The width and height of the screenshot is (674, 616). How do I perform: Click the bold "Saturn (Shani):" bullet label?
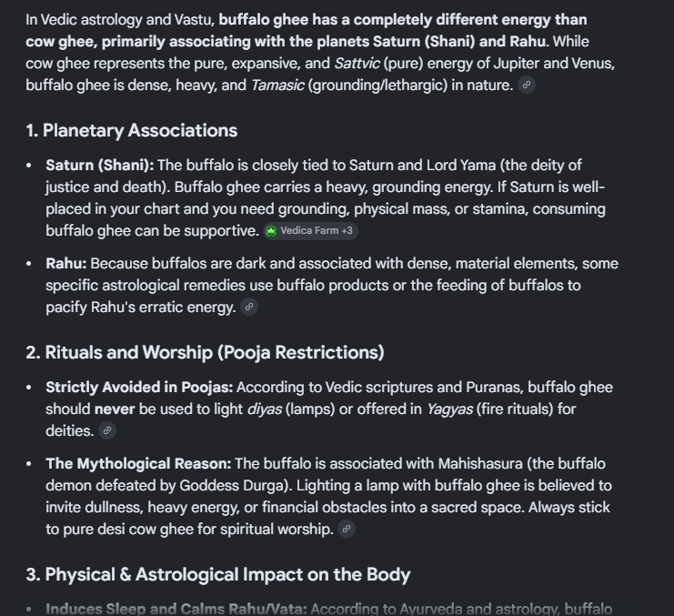(x=100, y=166)
